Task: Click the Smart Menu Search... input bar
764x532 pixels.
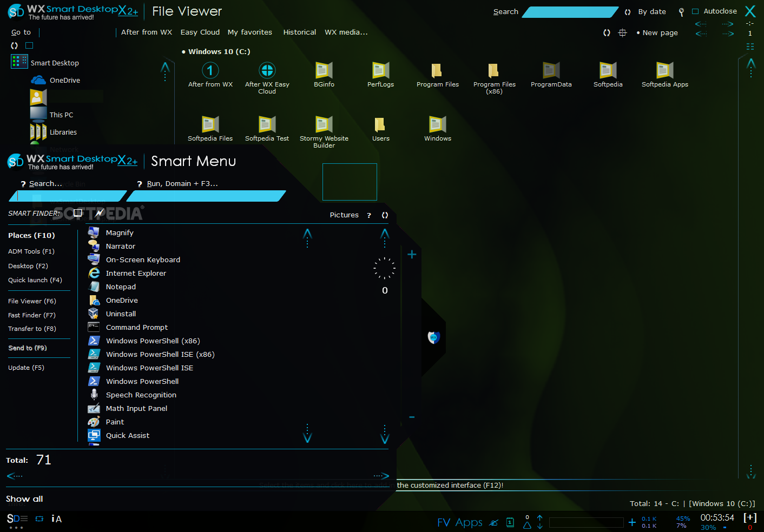Action: tap(68, 196)
